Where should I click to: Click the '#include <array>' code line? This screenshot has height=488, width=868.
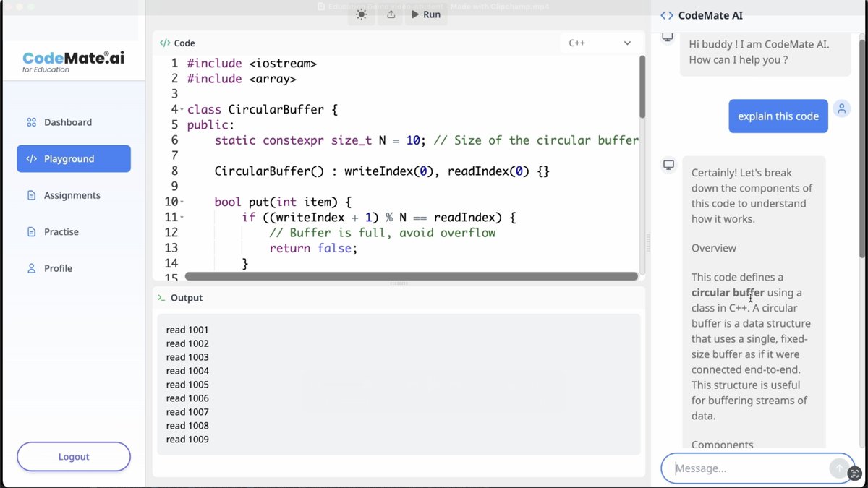(242, 79)
